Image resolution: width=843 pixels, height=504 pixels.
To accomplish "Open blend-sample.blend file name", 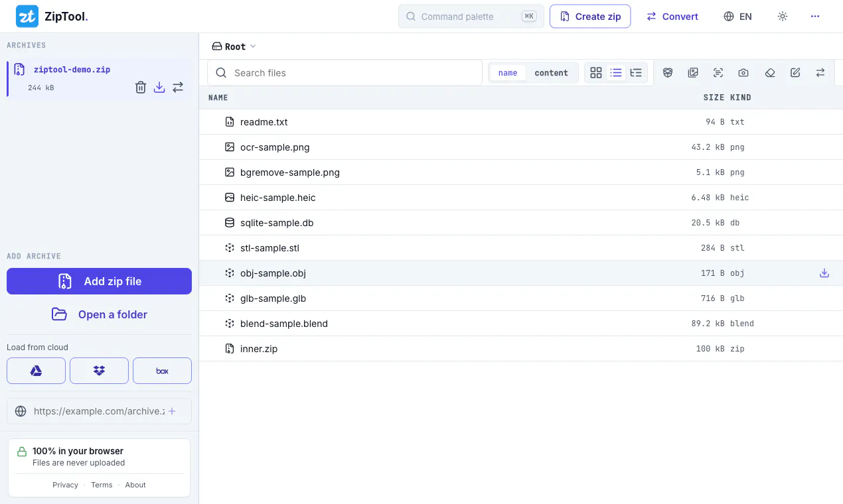I will [x=284, y=324].
